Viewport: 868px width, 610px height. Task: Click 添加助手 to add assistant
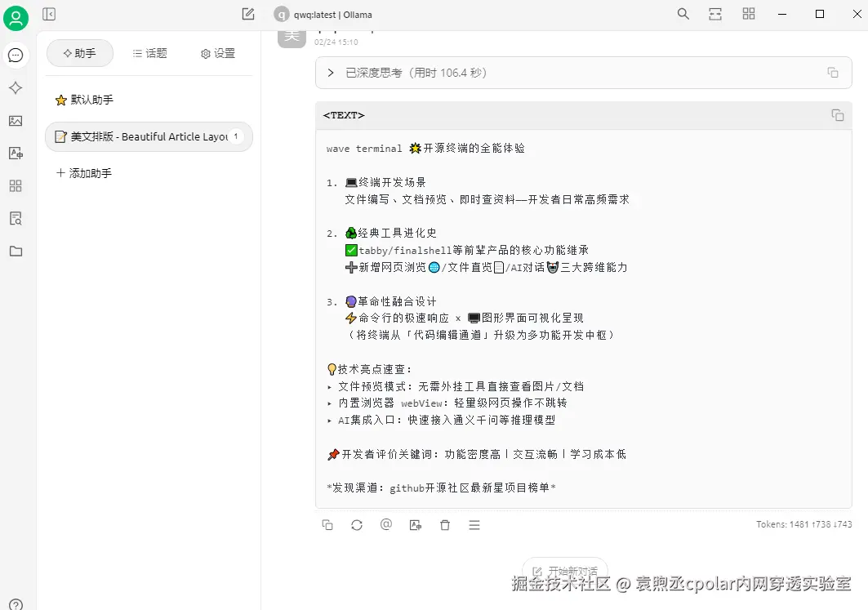coord(84,173)
